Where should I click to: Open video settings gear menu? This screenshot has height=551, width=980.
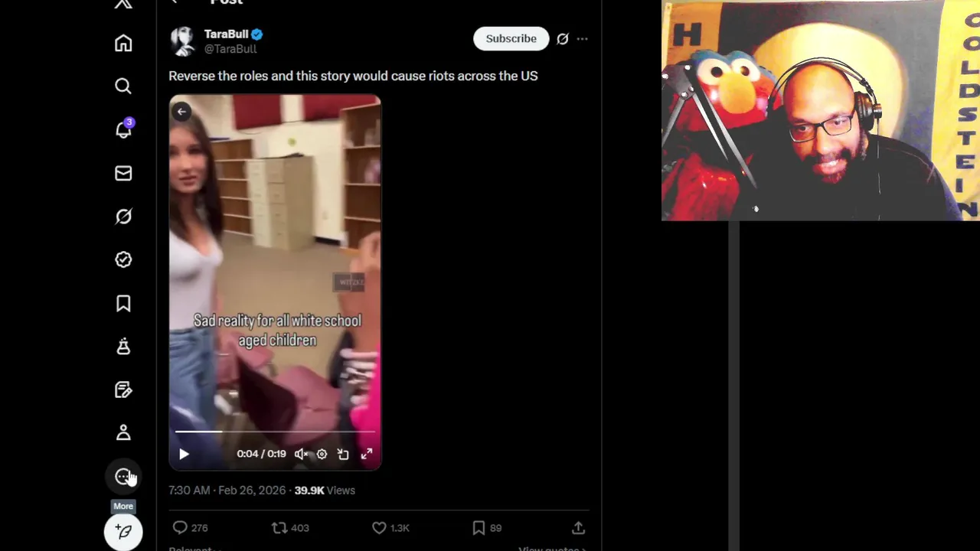click(322, 454)
